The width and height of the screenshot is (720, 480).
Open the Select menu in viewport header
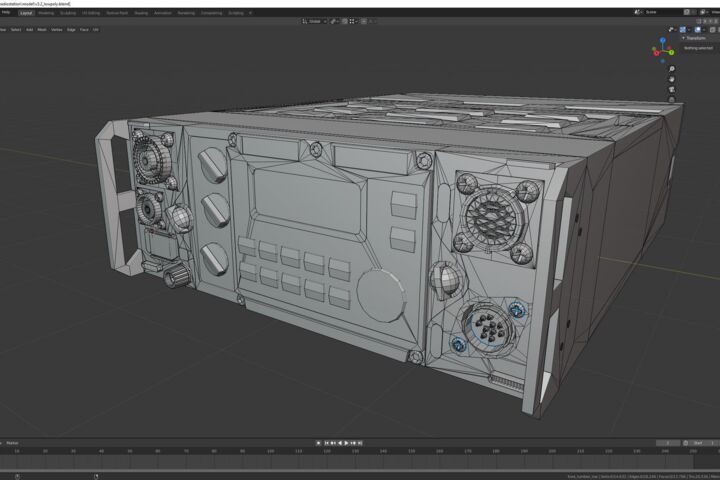tap(16, 29)
